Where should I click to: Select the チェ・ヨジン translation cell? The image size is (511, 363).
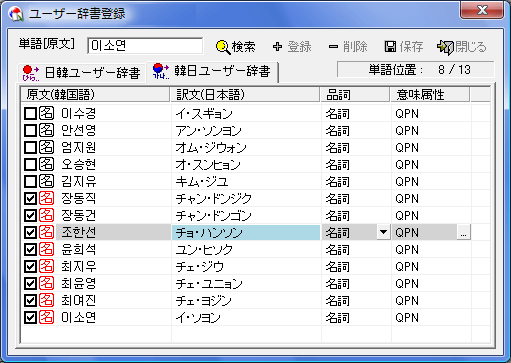pyautogui.click(x=246, y=301)
